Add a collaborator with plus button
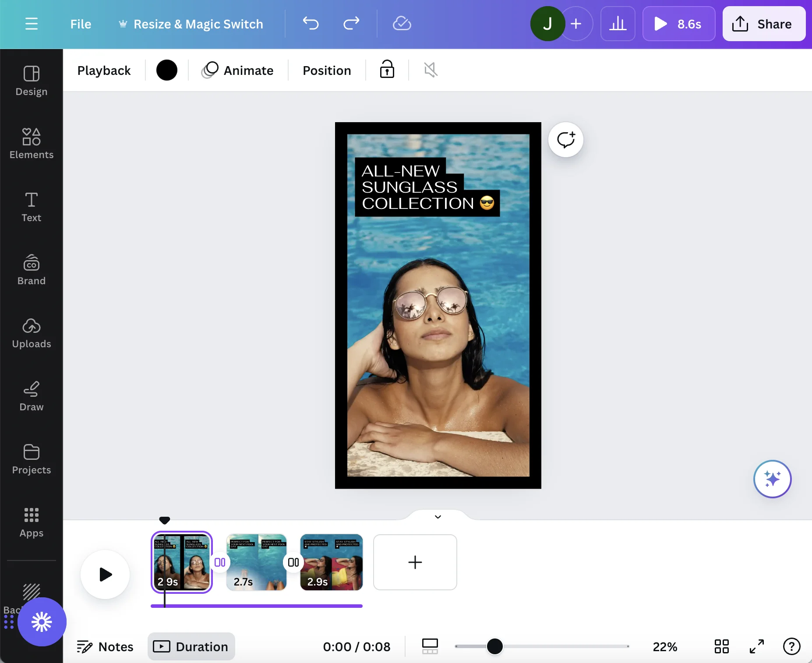Image resolution: width=812 pixels, height=663 pixels. click(x=576, y=24)
